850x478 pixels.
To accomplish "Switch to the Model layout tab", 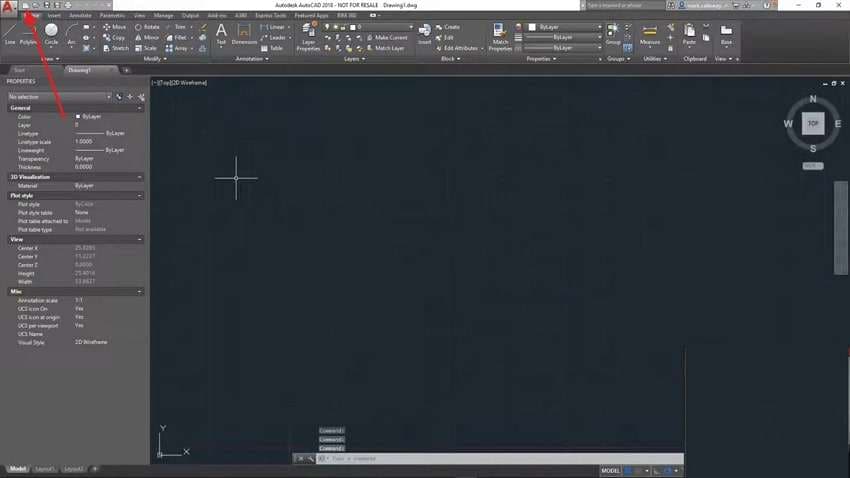I will 18,469.
